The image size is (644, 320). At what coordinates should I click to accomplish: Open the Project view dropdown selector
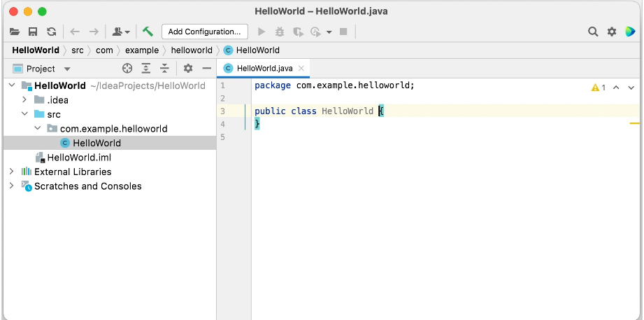click(67, 69)
